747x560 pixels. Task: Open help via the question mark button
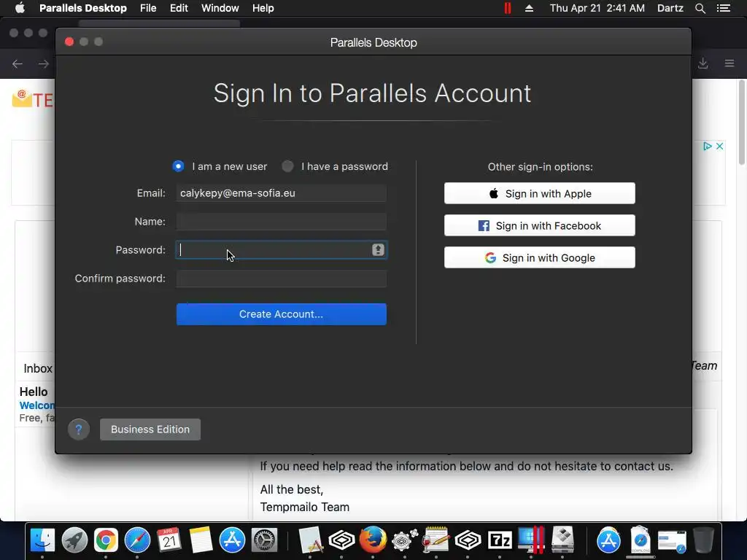(79, 429)
